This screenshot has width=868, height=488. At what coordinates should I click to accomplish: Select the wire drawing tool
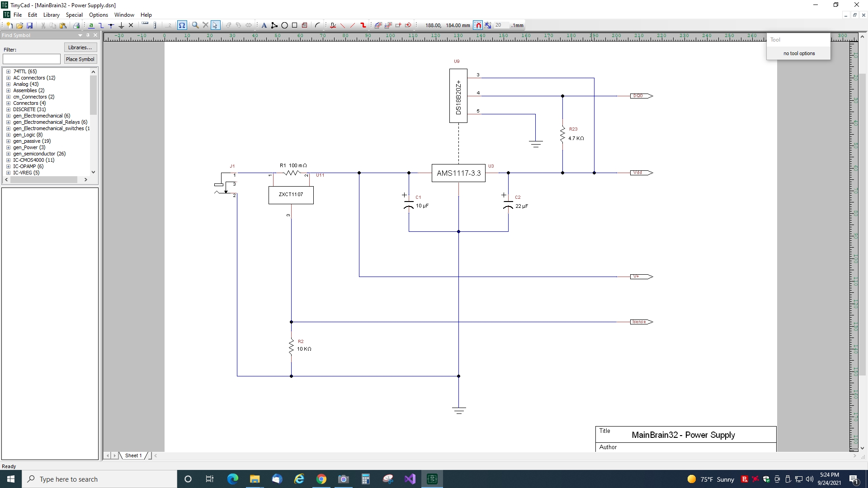pyautogui.click(x=101, y=25)
